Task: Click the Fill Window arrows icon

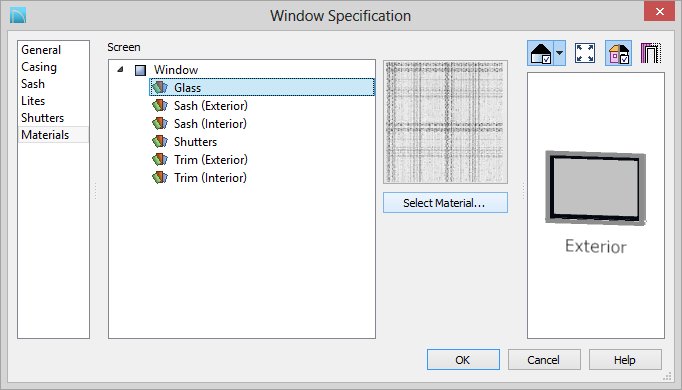Action: tap(585, 53)
